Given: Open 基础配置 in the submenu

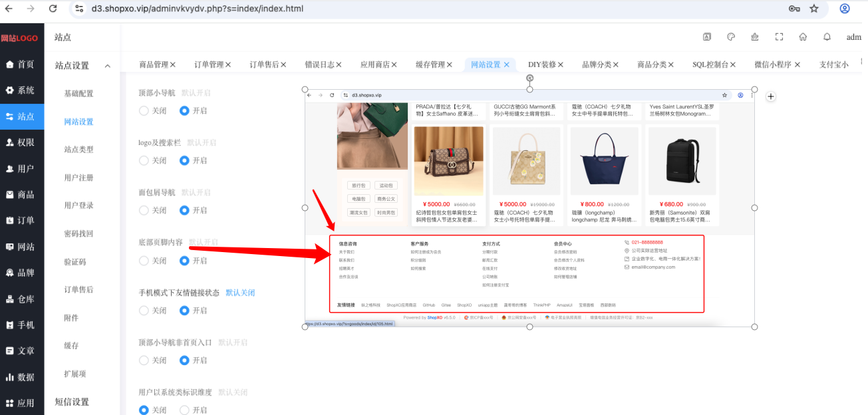Looking at the screenshot, I should pyautogui.click(x=78, y=94).
